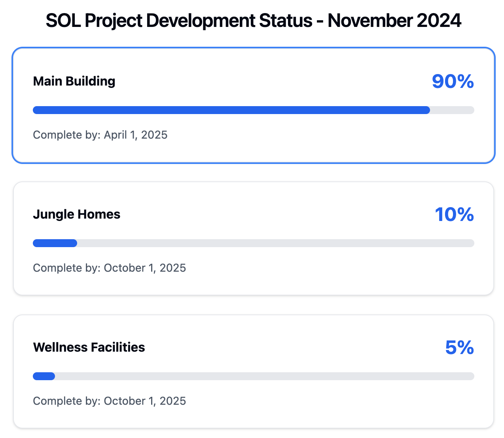Click Wellness Facilities' completion date text
The height and width of the screenshot is (438, 504).
[110, 401]
